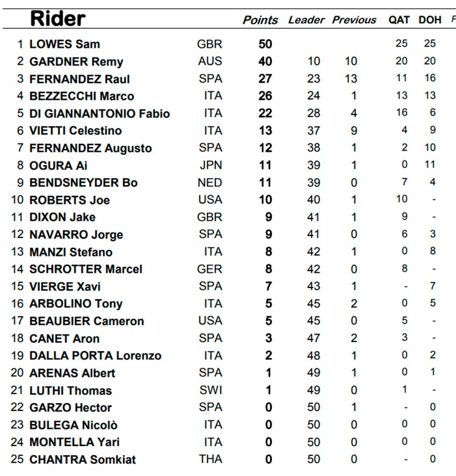This screenshot has height=476, width=456.
Task: Click the JPN country code
Action: [211, 165]
